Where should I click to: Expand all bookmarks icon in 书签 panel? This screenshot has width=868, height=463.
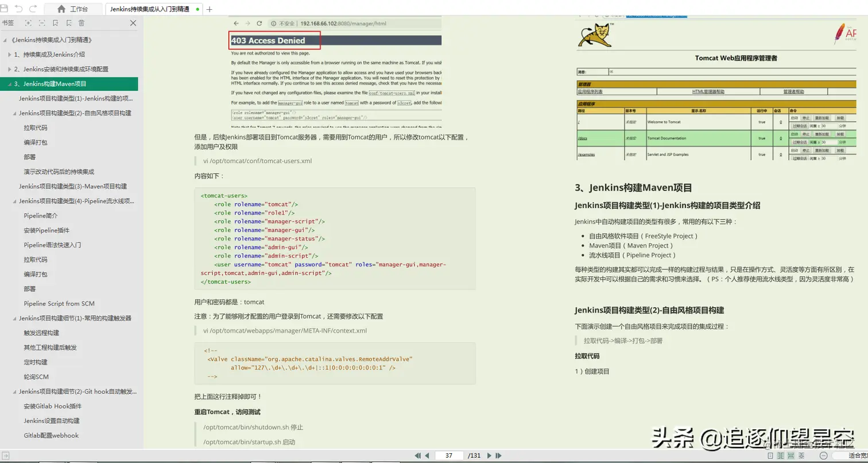pos(27,23)
